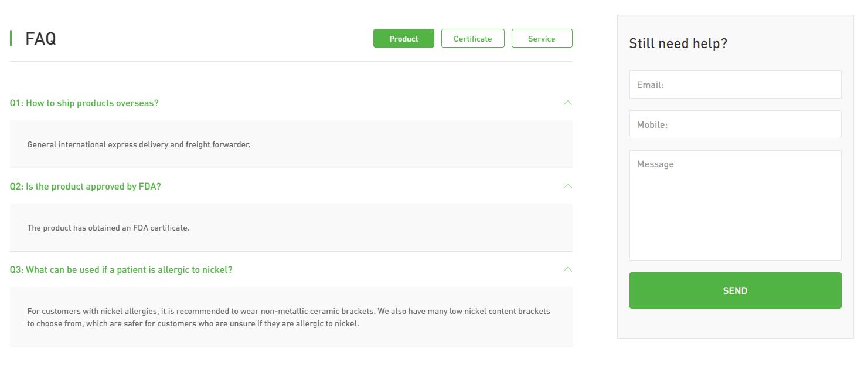Click into the Mobile input field
This screenshot has width=868, height=365.
[735, 124]
